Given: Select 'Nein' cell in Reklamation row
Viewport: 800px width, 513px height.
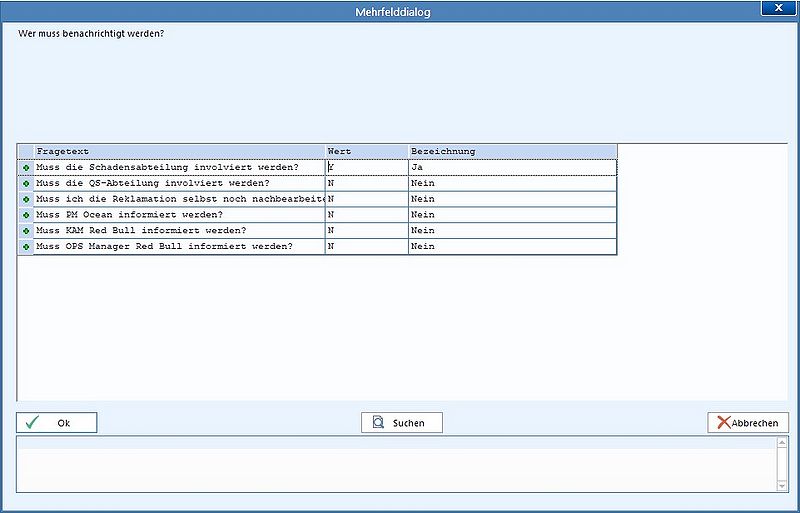Looking at the screenshot, I should point(513,199).
